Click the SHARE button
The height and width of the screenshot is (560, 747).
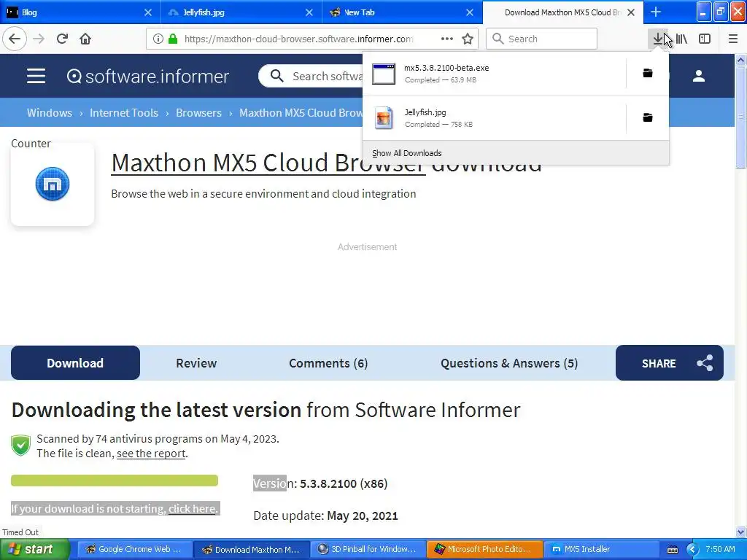click(x=670, y=363)
